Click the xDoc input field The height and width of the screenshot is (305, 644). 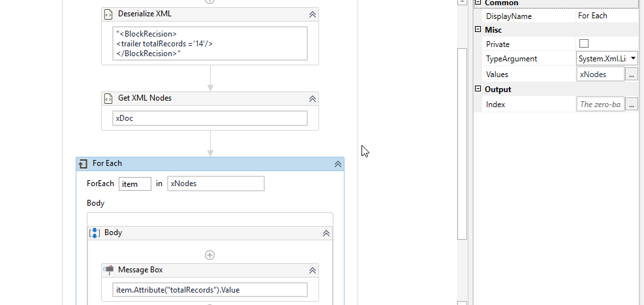click(x=210, y=118)
